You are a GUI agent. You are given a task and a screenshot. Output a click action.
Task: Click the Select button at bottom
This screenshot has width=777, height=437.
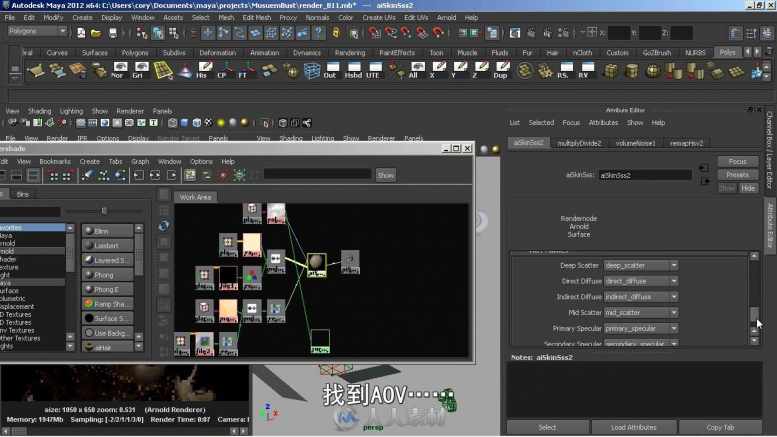[x=547, y=427]
